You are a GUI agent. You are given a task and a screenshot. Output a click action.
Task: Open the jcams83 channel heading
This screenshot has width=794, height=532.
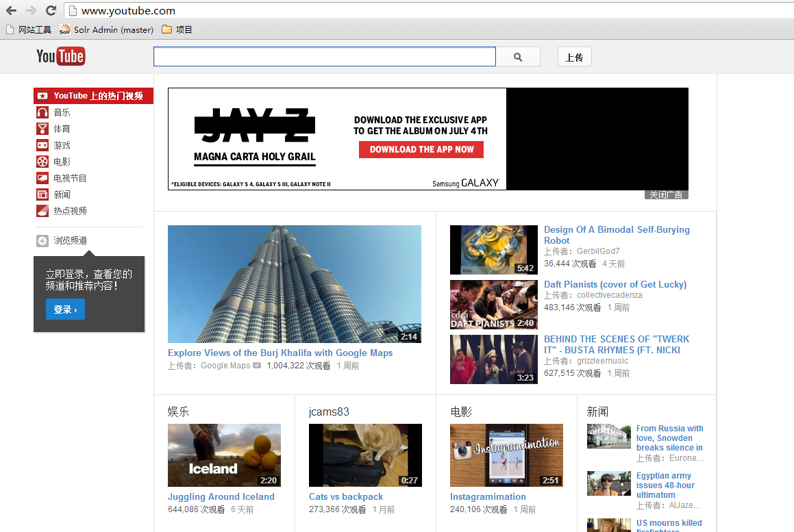coord(329,411)
